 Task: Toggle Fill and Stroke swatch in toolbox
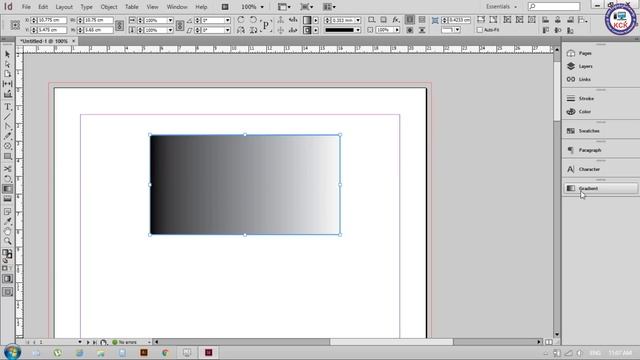pyautogui.click(x=7, y=254)
